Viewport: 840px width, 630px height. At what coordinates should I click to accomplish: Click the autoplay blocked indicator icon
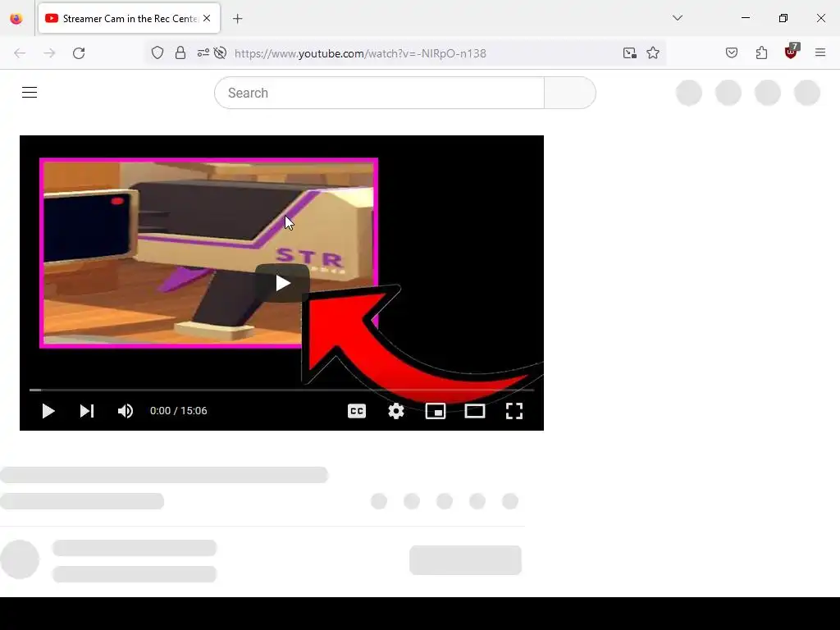(x=220, y=53)
